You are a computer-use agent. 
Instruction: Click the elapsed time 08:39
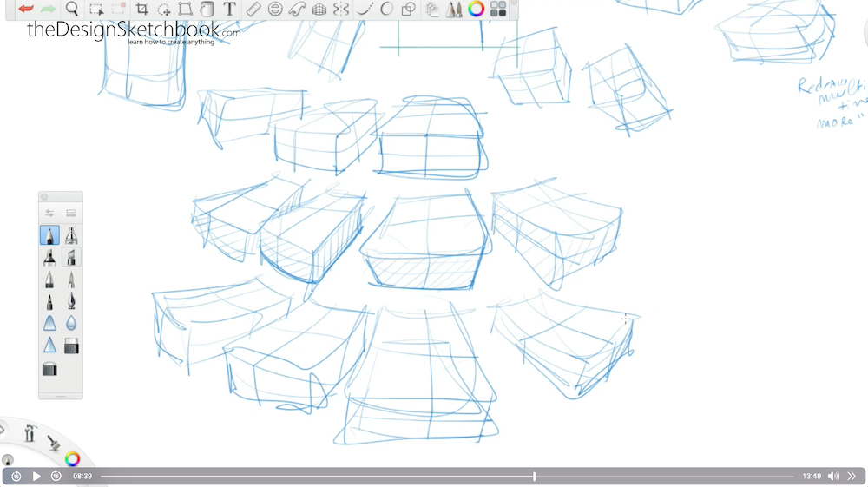click(x=82, y=476)
